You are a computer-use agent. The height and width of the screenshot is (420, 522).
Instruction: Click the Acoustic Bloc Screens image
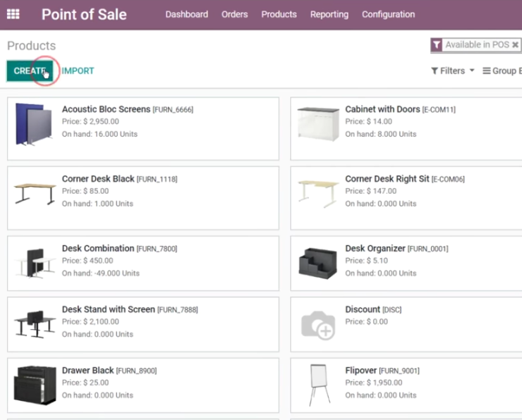coord(34,124)
